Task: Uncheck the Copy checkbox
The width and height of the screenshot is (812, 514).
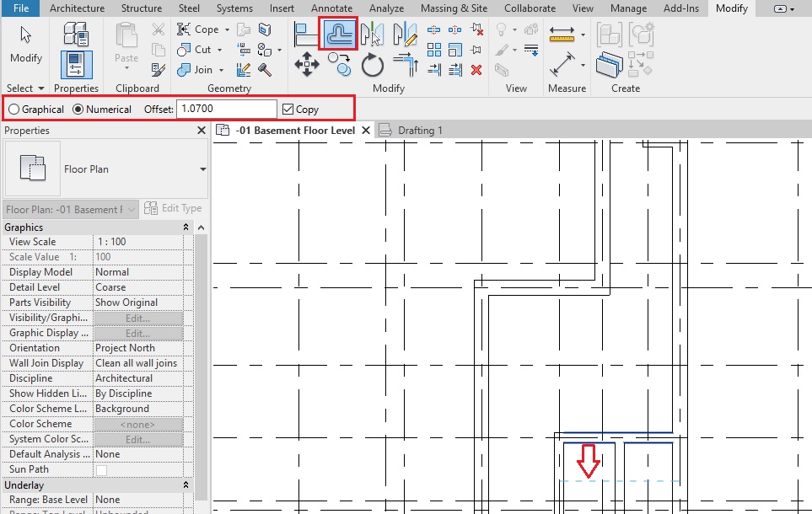Action: click(x=288, y=110)
